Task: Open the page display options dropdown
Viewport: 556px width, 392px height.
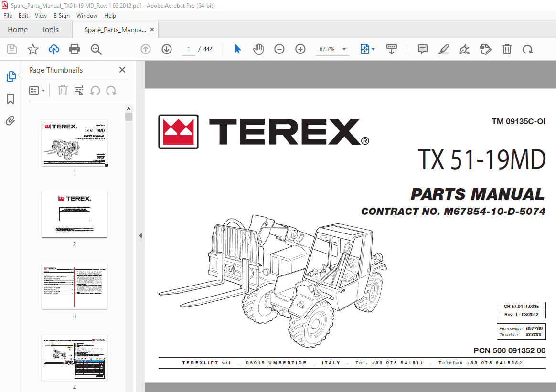Action: tap(367, 49)
